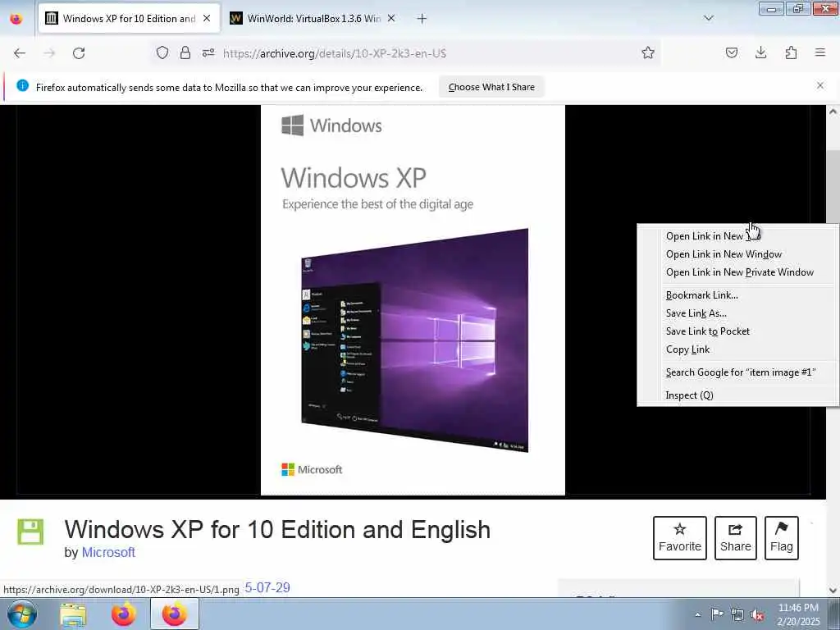
Task: Open site permissions icon in address bar
Action: [x=208, y=52]
